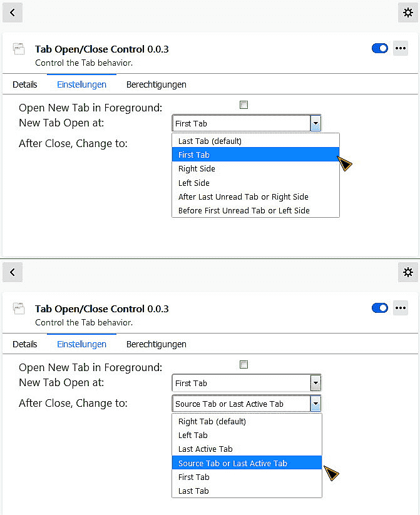Switch to the Berechtigungen tab in the upper panel
Image resolution: width=420 pixels, height=515 pixels.
coord(156,84)
